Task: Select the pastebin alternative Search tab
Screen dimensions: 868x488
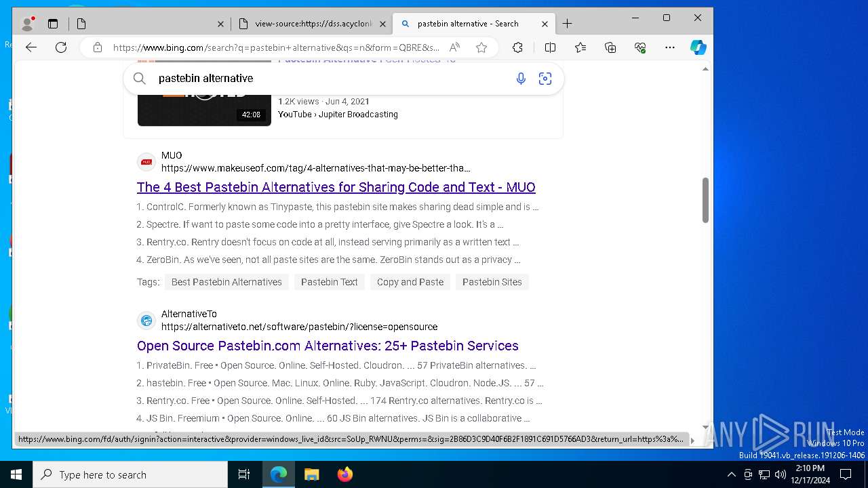Action: click(474, 24)
